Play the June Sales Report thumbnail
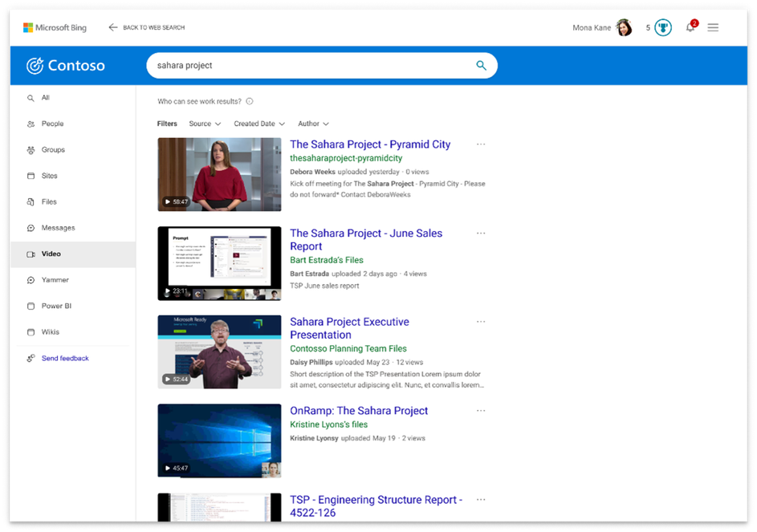This screenshot has width=757, height=532. point(220,263)
